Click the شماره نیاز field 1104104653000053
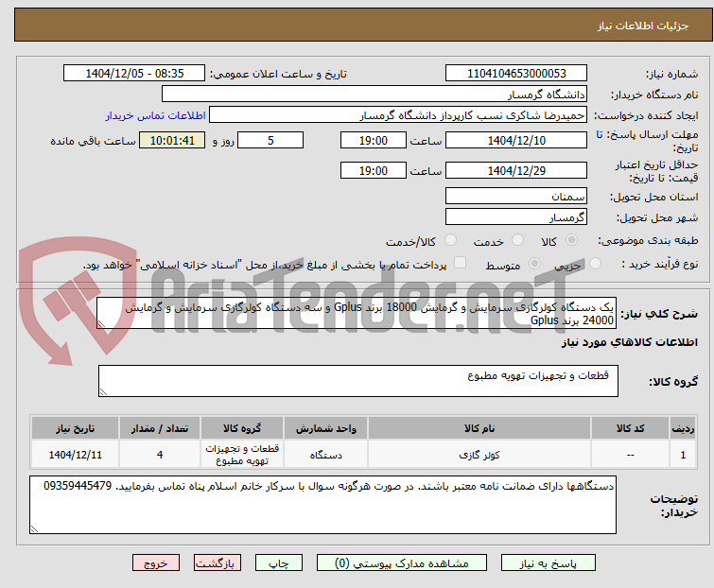714x588 pixels. [x=516, y=74]
